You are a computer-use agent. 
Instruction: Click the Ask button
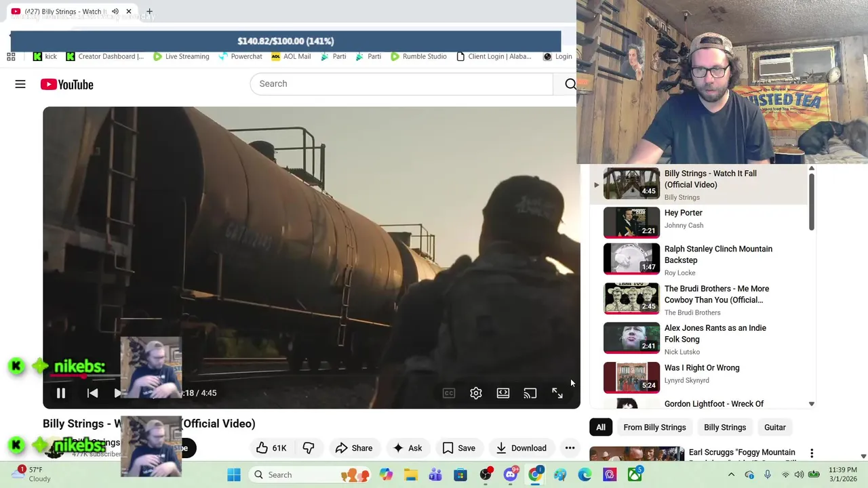pos(407,448)
